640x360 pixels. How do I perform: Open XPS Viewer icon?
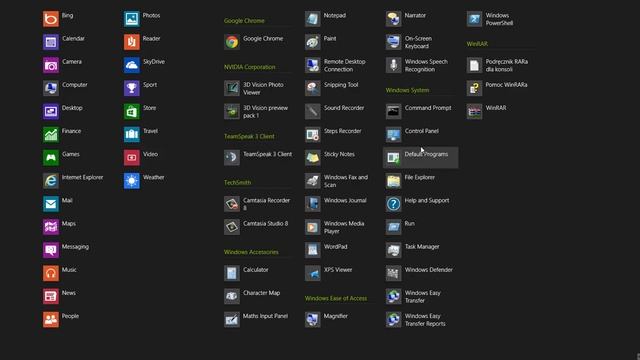[x=313, y=273]
